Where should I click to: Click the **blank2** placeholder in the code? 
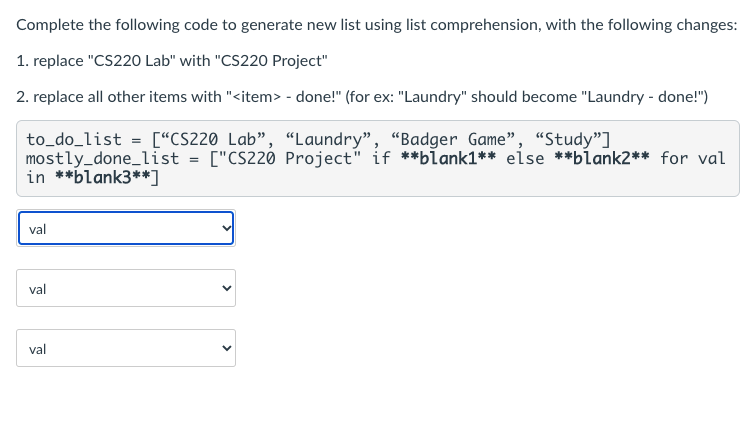[x=601, y=158]
